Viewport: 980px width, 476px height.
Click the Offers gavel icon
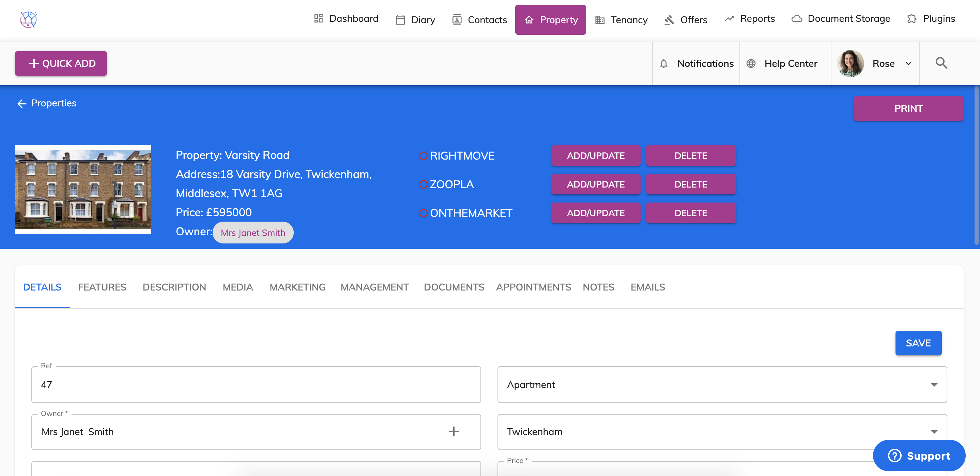(669, 20)
